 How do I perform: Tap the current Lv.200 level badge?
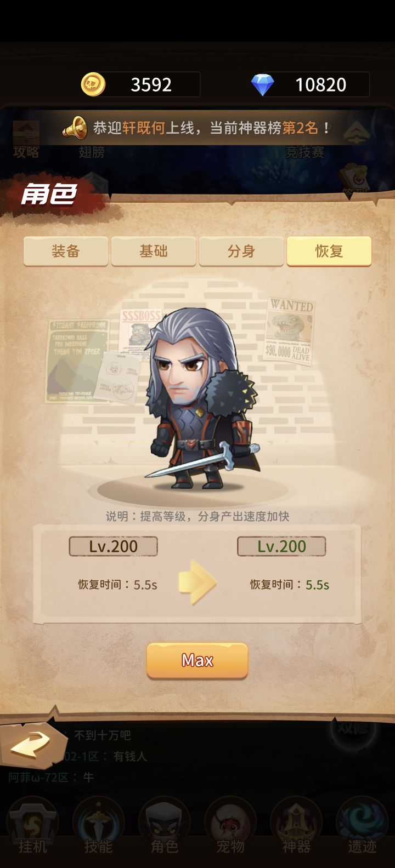click(114, 546)
